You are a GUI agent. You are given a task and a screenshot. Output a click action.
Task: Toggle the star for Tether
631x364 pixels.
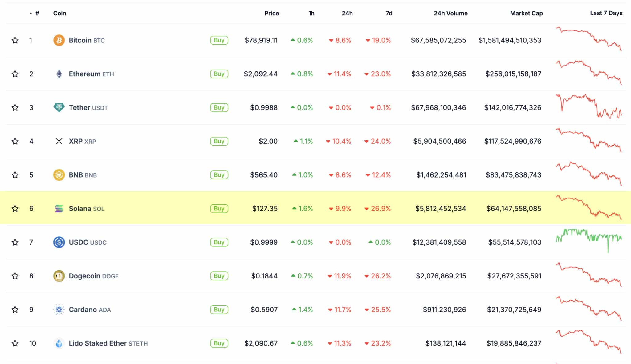click(15, 107)
